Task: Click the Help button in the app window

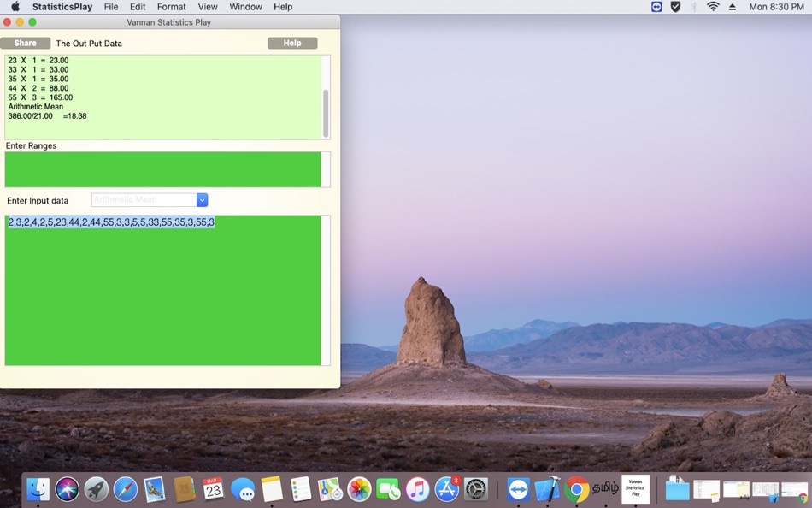Action: [294, 42]
